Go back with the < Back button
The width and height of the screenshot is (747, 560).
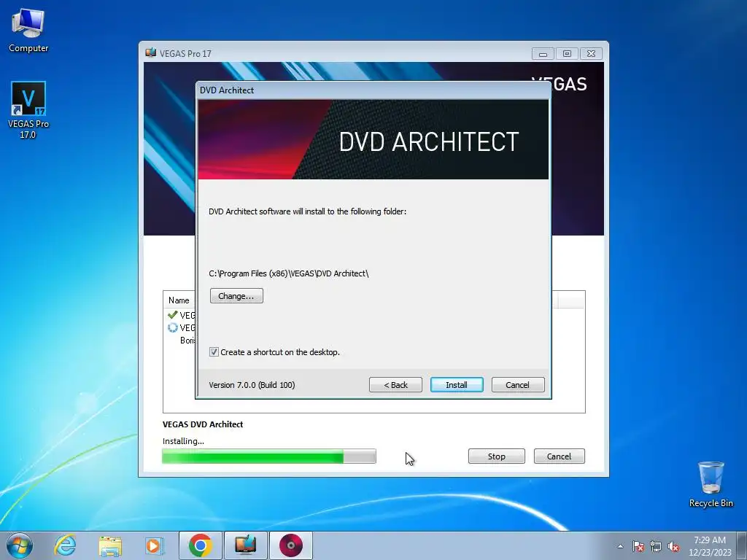395,385
